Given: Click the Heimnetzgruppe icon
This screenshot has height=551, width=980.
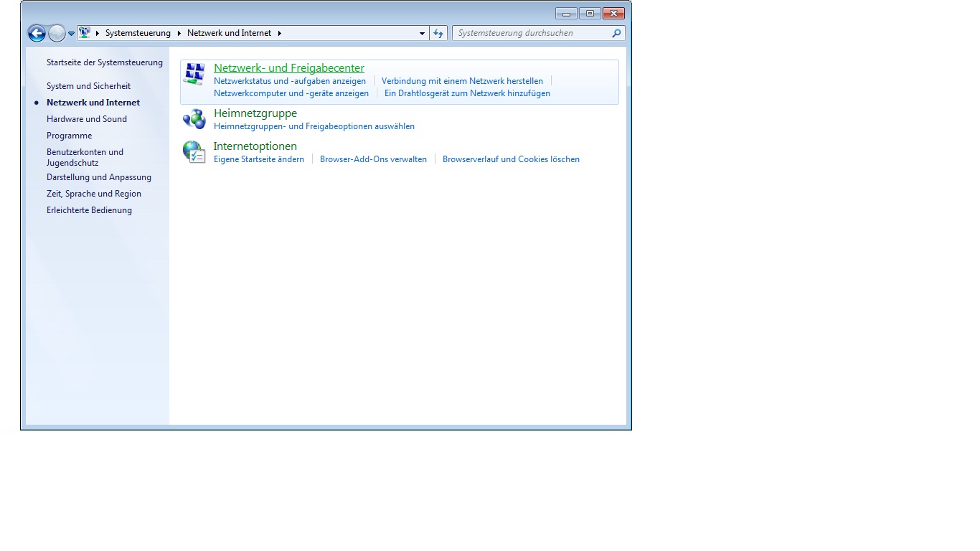Looking at the screenshot, I should pos(194,118).
